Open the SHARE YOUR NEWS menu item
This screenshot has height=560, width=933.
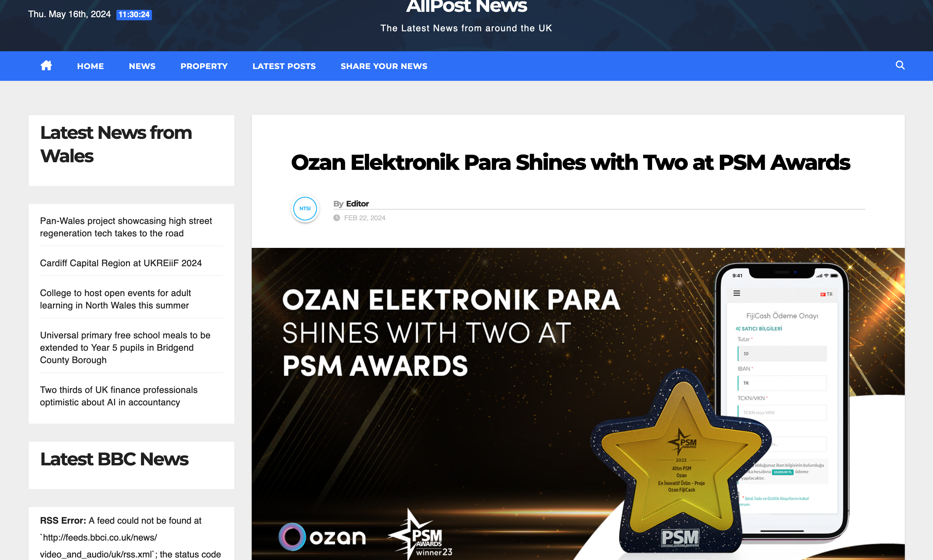(x=384, y=66)
